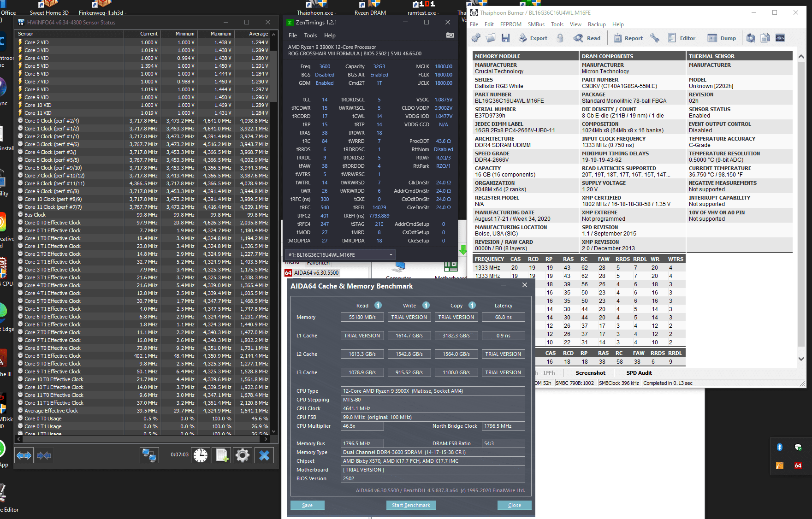The image size is (812, 519).
Task: Click the Current column header in HWiNFO
Action: (x=142, y=34)
